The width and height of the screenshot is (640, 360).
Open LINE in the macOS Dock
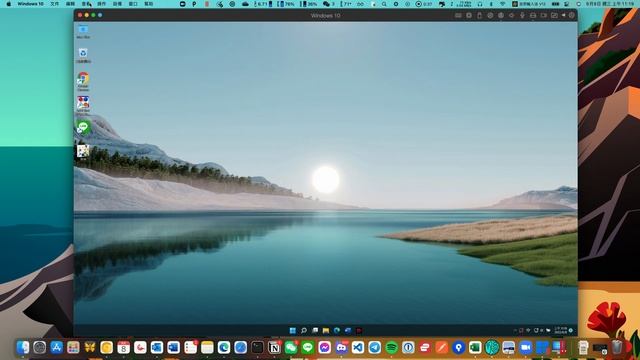308,347
